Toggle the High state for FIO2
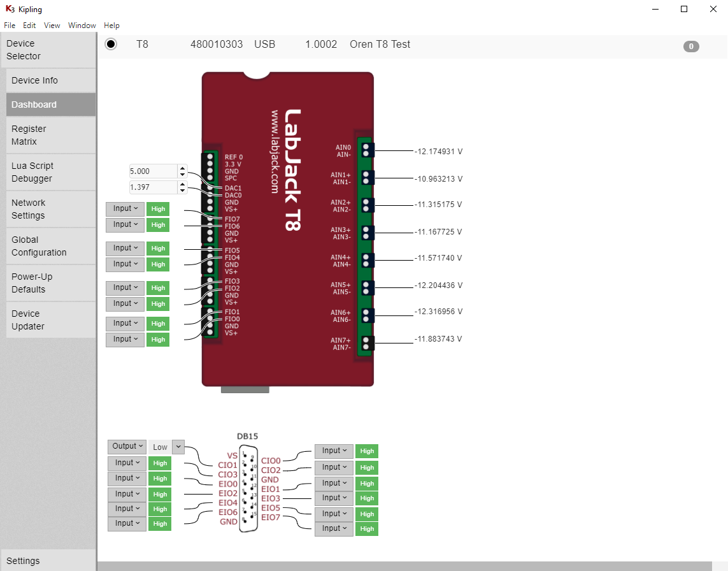Screen dimensions: 728x571 [x=157, y=303]
